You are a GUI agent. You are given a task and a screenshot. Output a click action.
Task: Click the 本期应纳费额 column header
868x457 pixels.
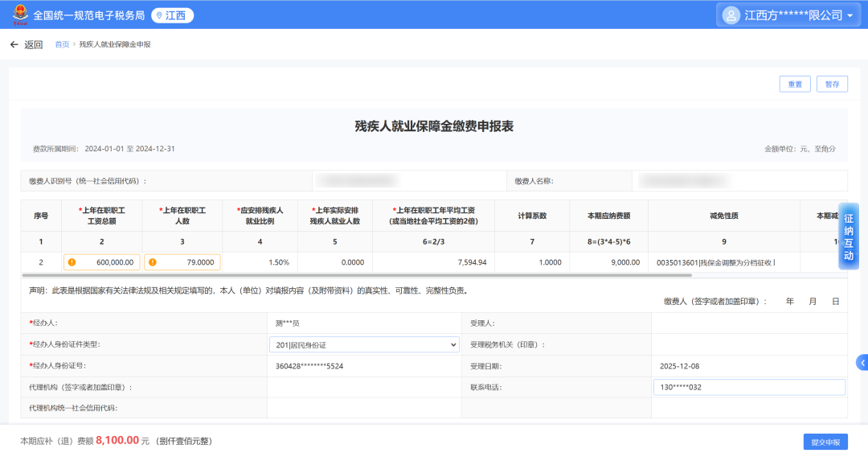tap(609, 216)
